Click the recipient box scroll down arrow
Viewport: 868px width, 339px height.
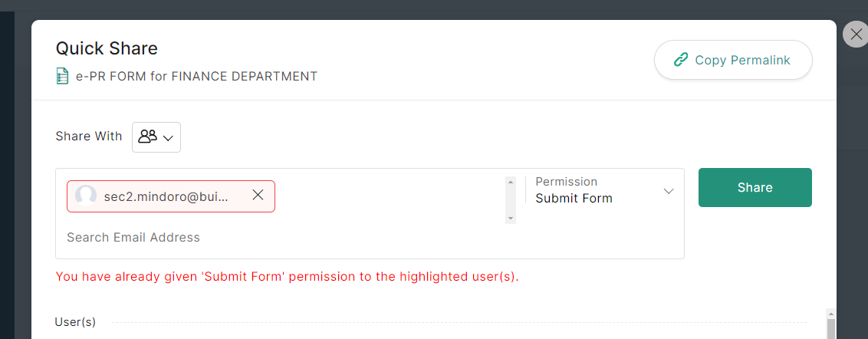point(511,219)
